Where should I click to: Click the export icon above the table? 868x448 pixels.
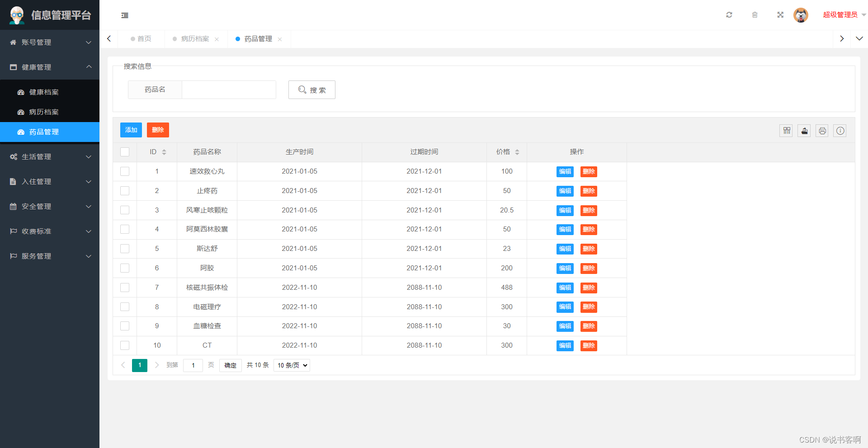click(804, 131)
